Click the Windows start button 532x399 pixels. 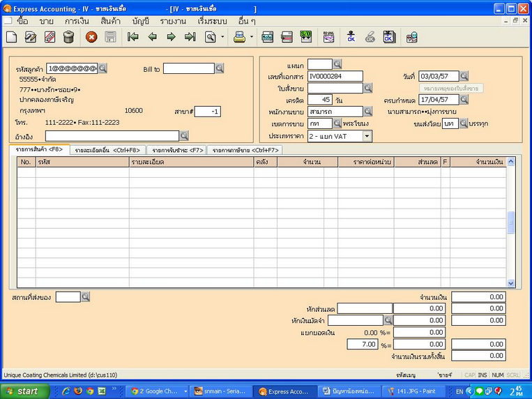(24, 391)
